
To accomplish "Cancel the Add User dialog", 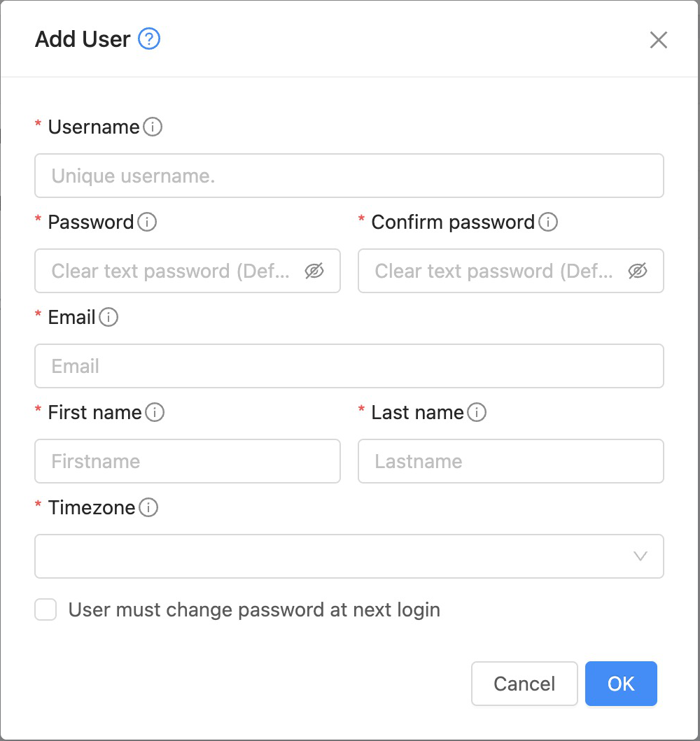I will tap(524, 684).
